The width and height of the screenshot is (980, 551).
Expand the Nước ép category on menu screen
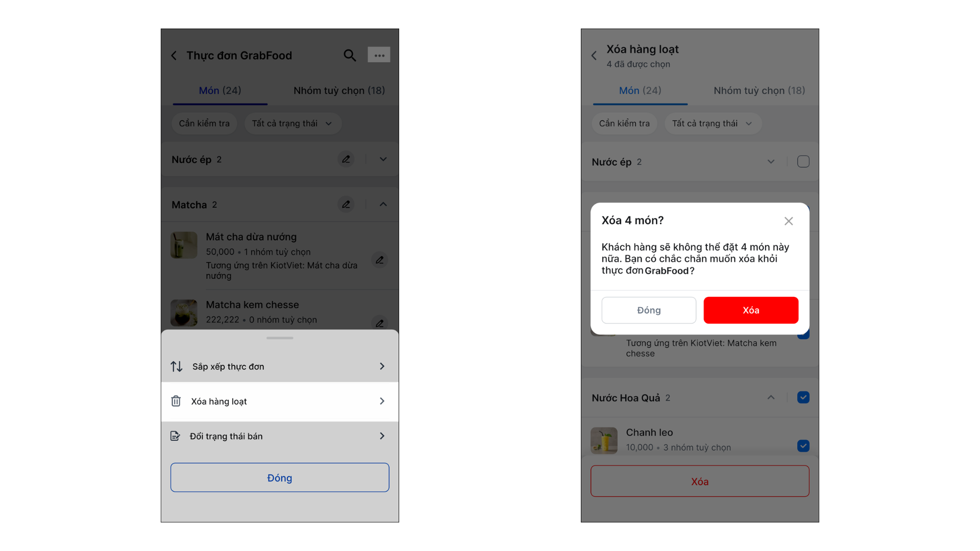383,159
